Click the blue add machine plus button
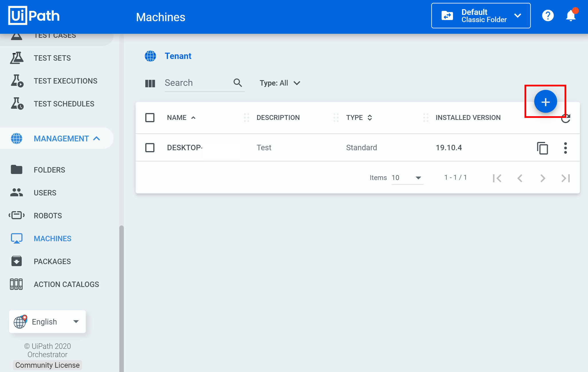This screenshot has width=588, height=372. point(545,102)
